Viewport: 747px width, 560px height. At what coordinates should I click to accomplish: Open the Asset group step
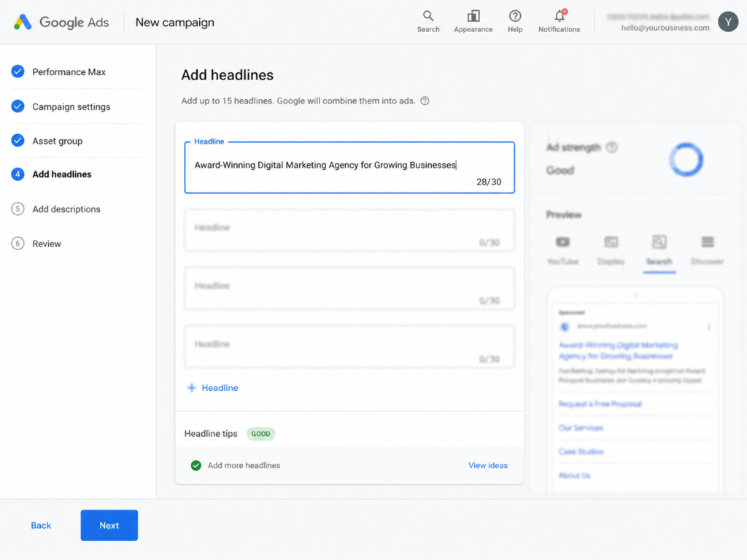[x=57, y=141]
